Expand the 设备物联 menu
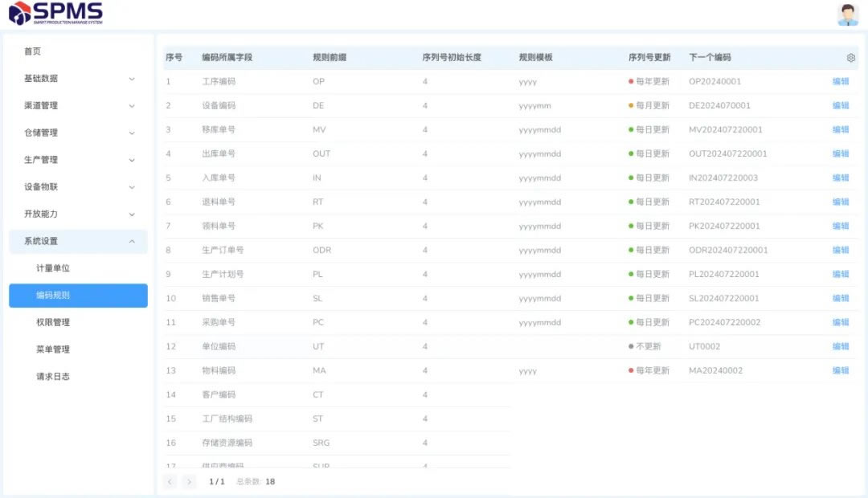Screen dimensions: 868x498 click(x=78, y=187)
